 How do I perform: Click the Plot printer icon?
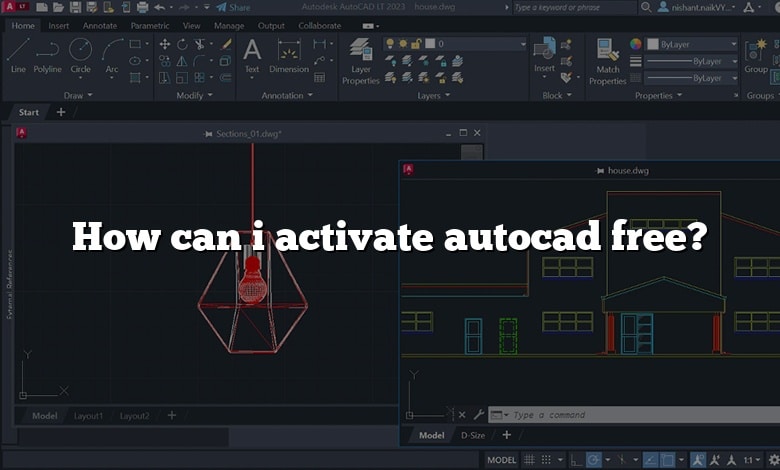click(142, 7)
